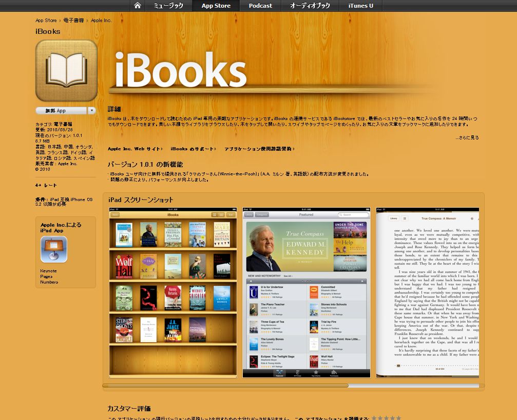
Task: Expand description with さらに見る link
Action: click(x=467, y=138)
